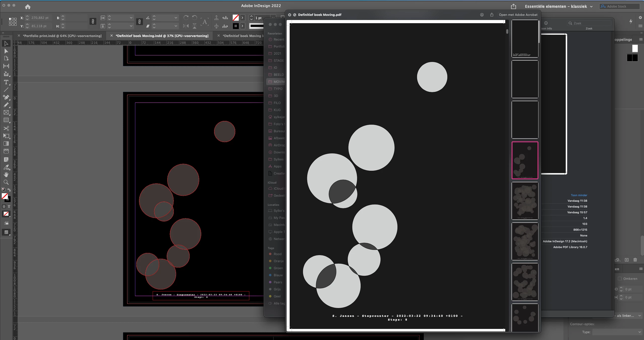Click Open met Adobe Acrobat button

pyautogui.click(x=518, y=15)
